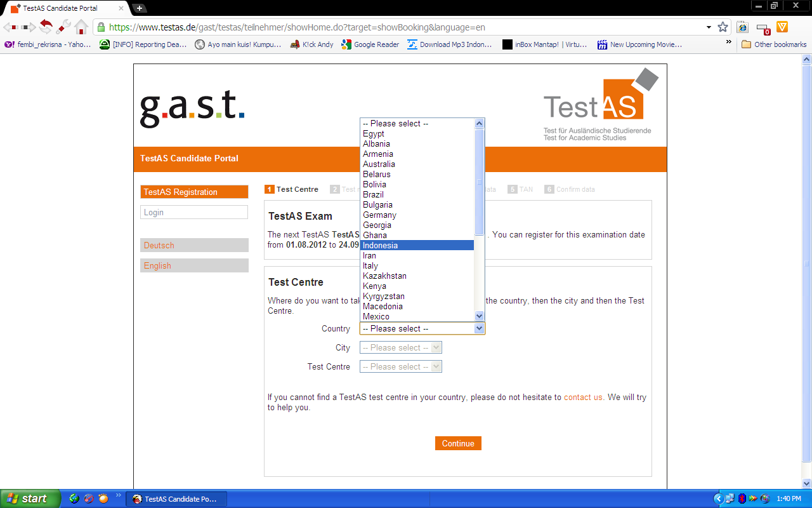Open the City dropdown
Viewport: 812px width, 508px height.
pyautogui.click(x=401, y=347)
